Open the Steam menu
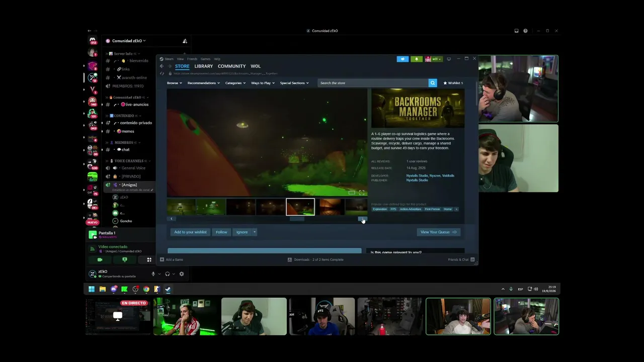644x362 pixels. tap(169, 59)
